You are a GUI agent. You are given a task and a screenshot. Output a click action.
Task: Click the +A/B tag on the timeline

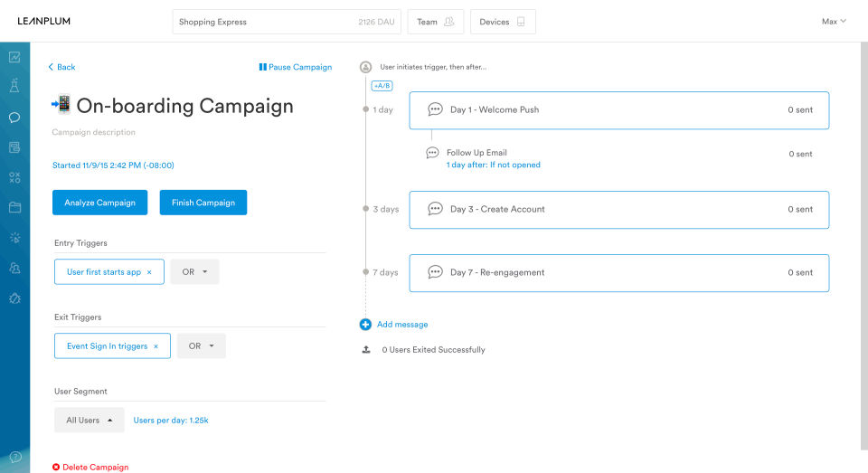pyautogui.click(x=382, y=86)
